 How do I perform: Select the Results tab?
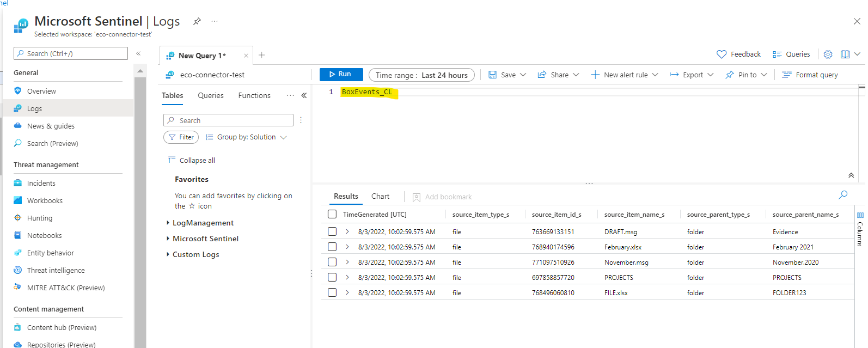tap(346, 197)
